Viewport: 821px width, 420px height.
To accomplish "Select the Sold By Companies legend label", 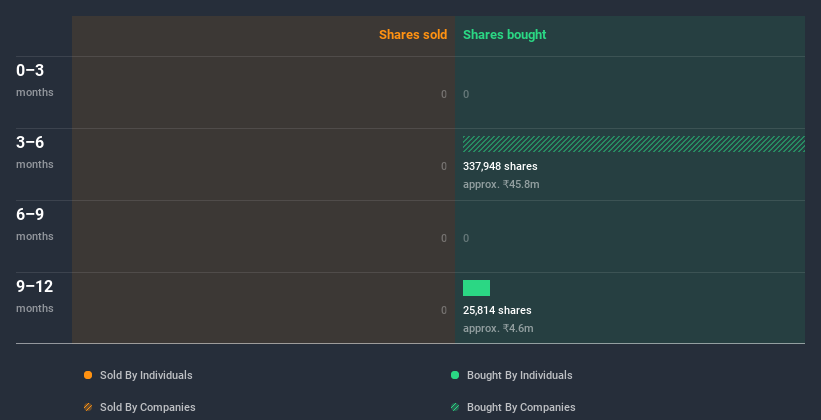I will click(x=148, y=407).
